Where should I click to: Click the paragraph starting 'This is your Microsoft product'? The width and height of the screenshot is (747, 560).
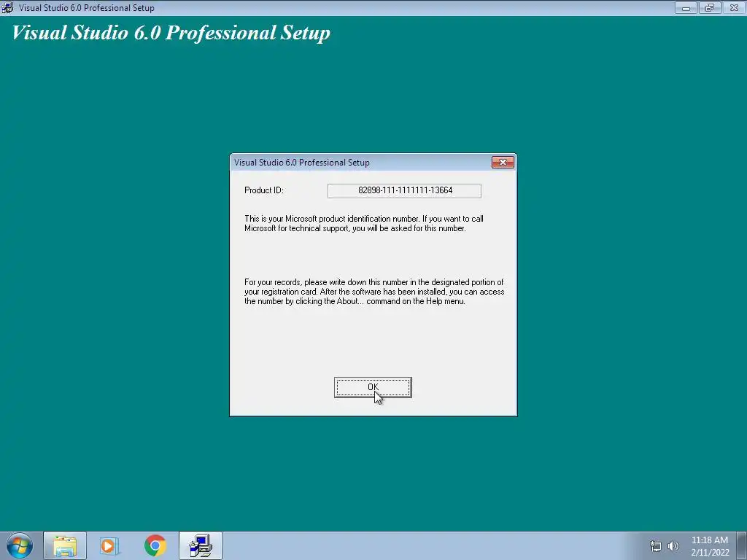coord(364,223)
